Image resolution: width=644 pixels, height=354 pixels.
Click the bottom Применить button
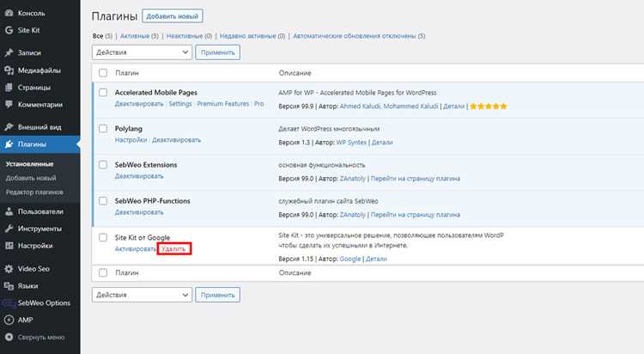[218, 295]
